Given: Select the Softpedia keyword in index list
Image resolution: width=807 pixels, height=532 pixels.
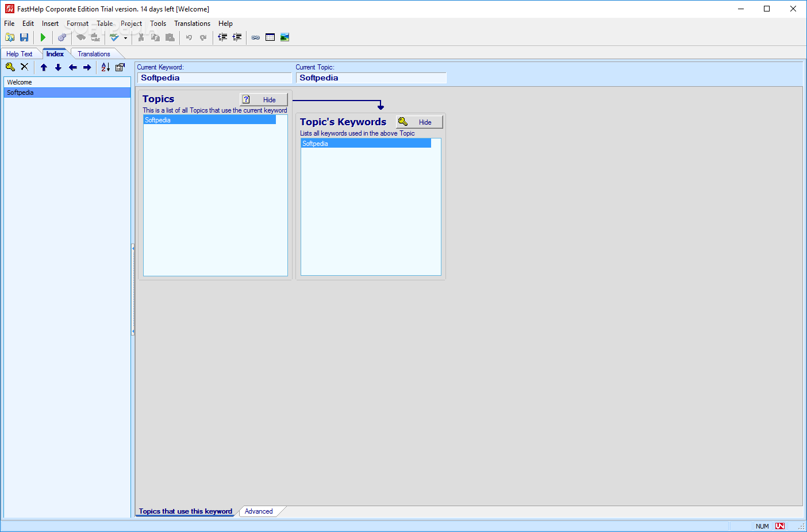Looking at the screenshot, I should tap(67, 92).
